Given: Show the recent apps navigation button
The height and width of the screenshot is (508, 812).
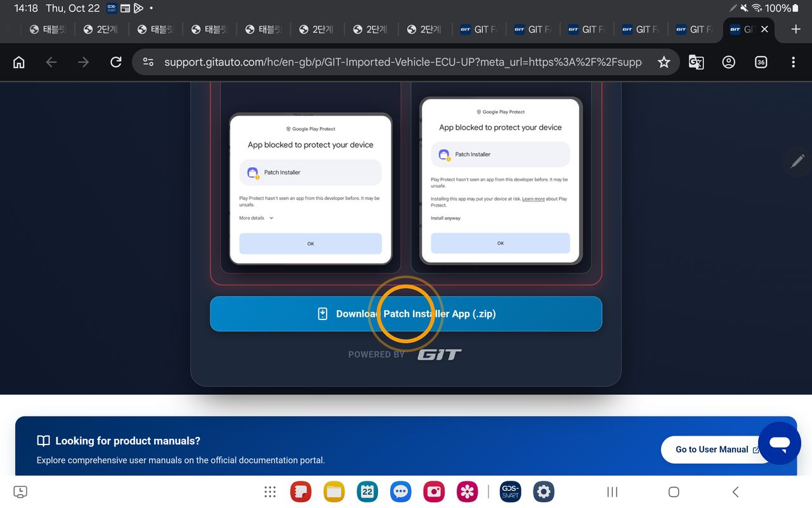Looking at the screenshot, I should coord(612,491).
